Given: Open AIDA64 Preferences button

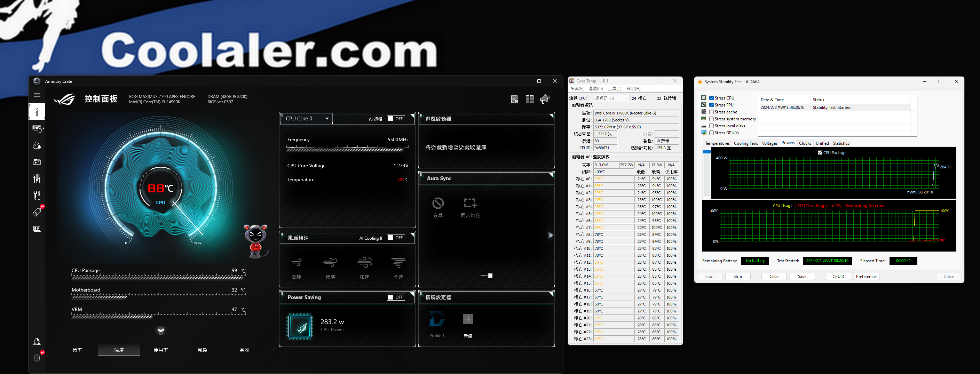Looking at the screenshot, I should (x=867, y=277).
